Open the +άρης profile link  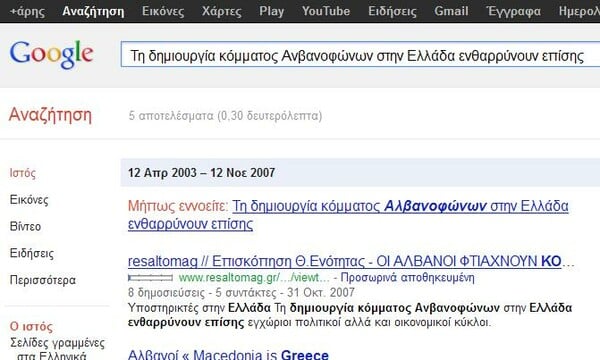27,11
